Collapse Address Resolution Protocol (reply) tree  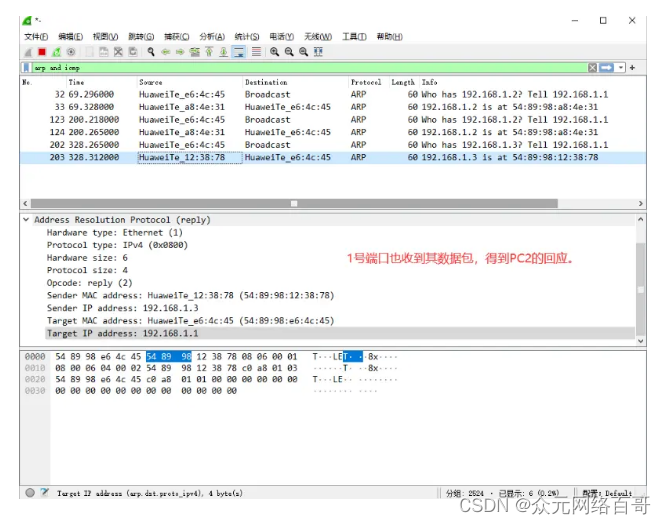coord(26,220)
